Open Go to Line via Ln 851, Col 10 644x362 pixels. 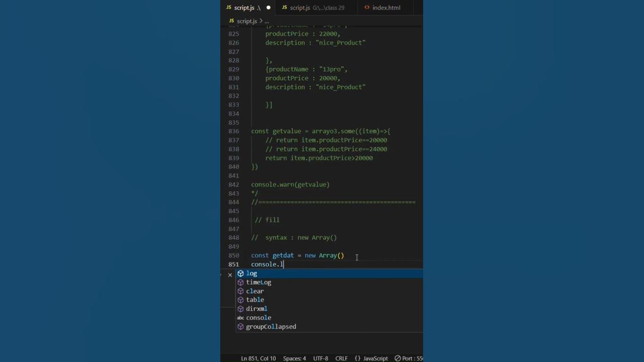coord(258,358)
